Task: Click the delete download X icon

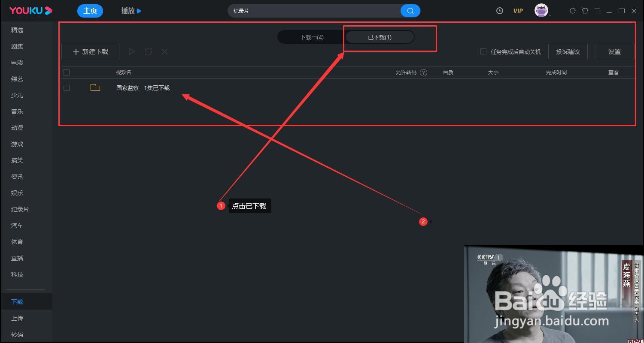Action: (164, 51)
